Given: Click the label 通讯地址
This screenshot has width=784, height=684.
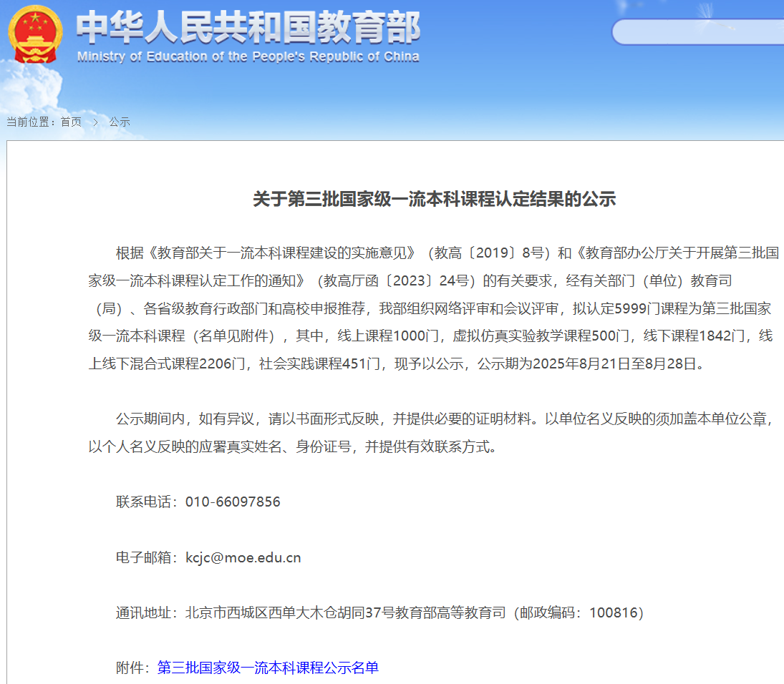Looking at the screenshot, I should pyautogui.click(x=143, y=612).
